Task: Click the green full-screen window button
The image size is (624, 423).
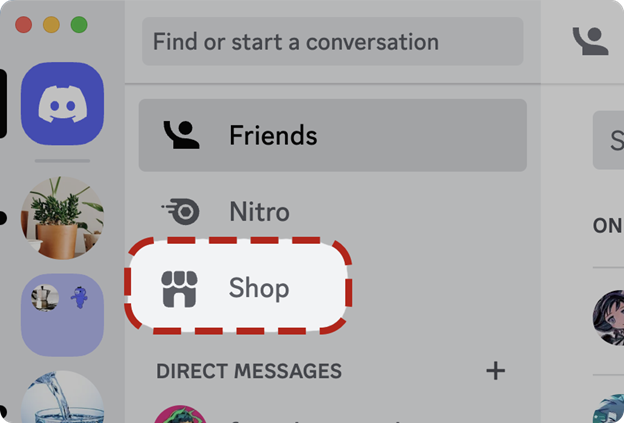Action: point(79,25)
